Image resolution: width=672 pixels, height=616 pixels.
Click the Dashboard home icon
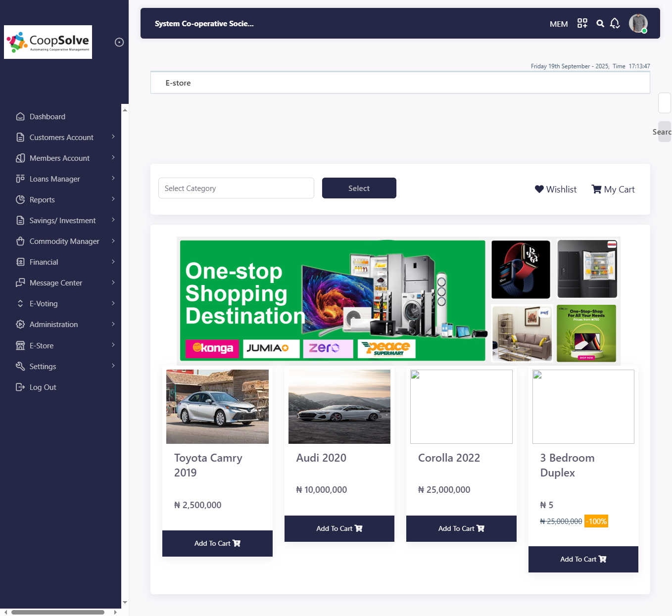click(20, 117)
